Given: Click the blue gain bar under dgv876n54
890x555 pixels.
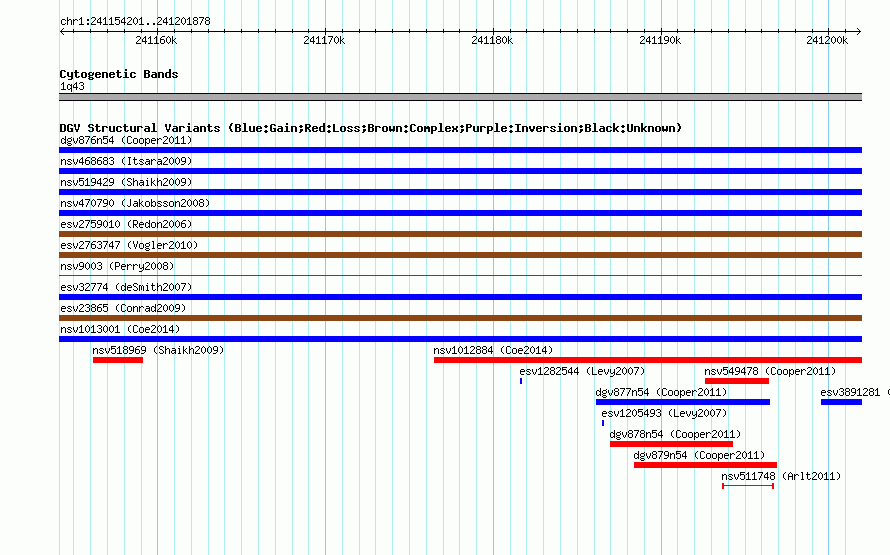Looking at the screenshot, I should 460,150.
